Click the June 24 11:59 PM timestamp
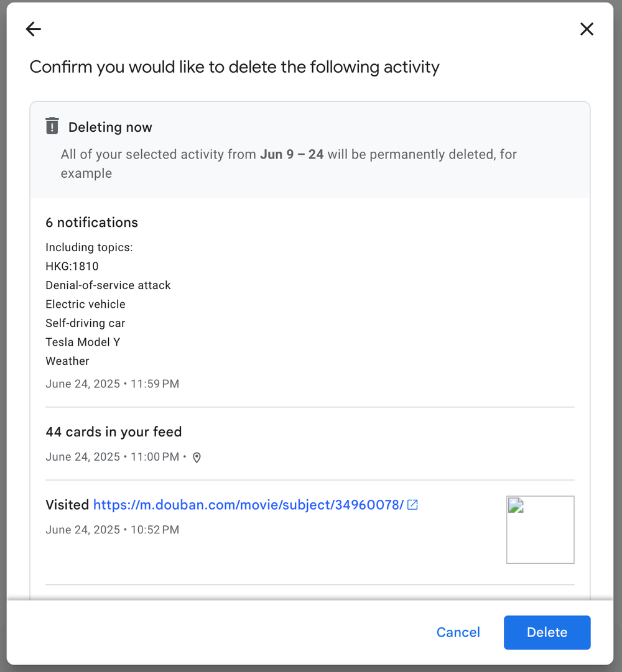 click(x=112, y=384)
